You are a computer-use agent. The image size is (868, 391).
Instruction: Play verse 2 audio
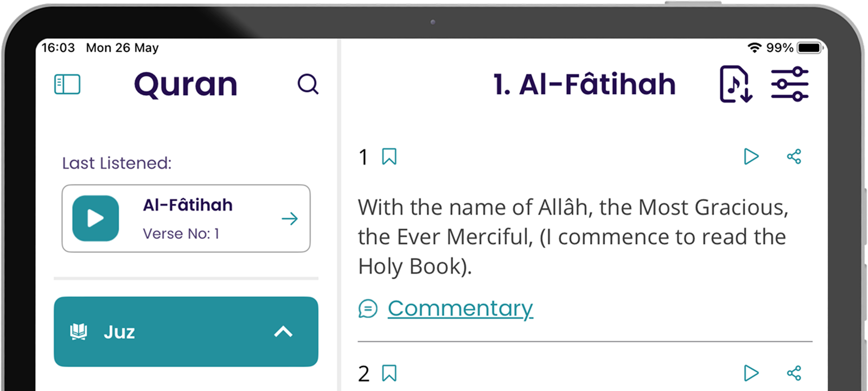[751, 373]
